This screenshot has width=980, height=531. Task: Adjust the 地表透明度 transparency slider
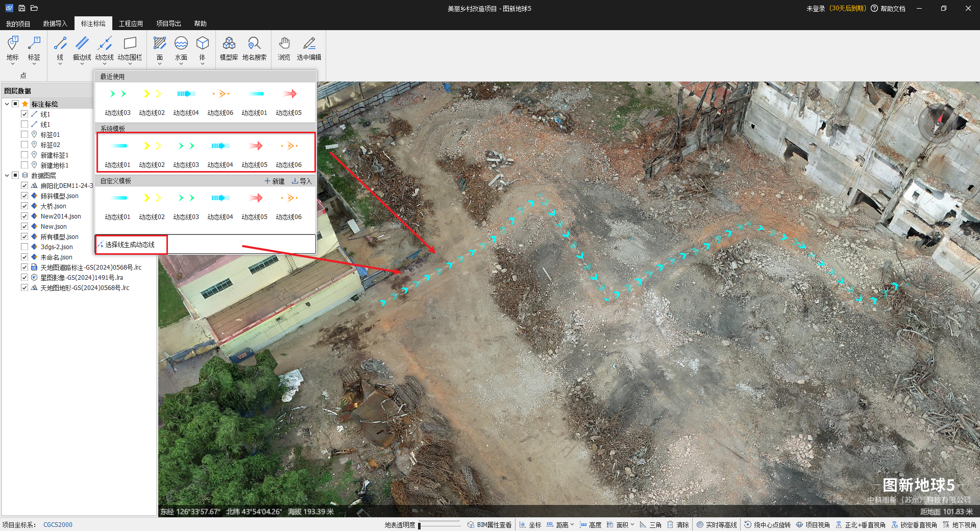coord(439,525)
